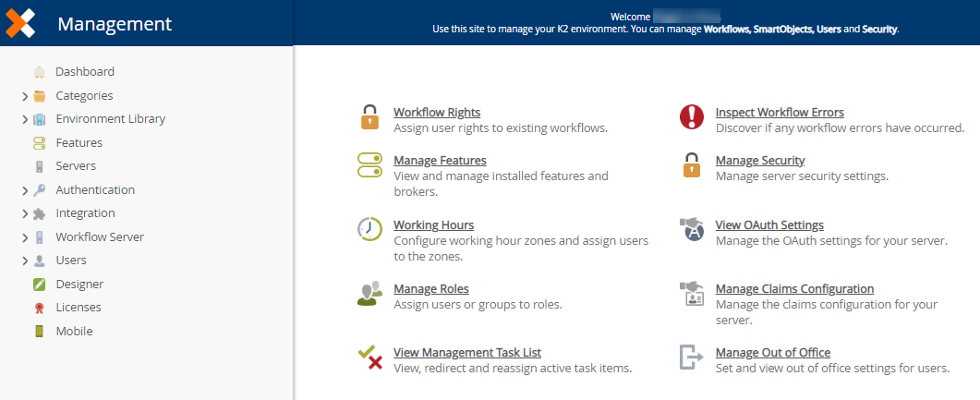The height and width of the screenshot is (400, 980).
Task: Click the Manage Roles people icon
Action: coord(369,293)
